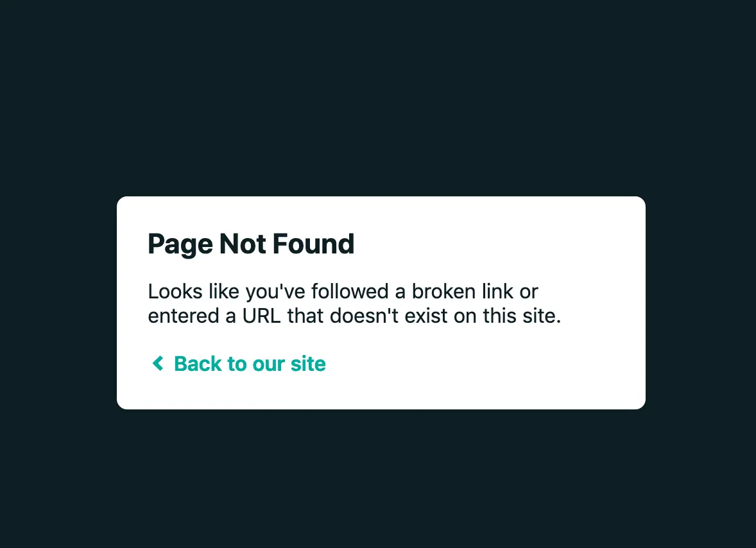Click the word "Found" in the heading

313,243
